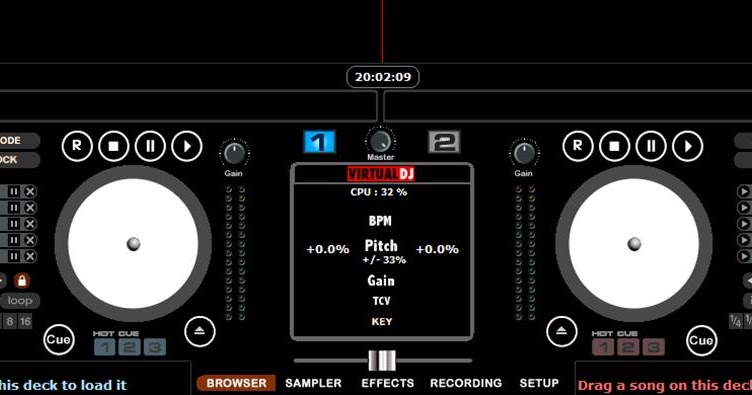Click the Master volume knob

pos(380,141)
